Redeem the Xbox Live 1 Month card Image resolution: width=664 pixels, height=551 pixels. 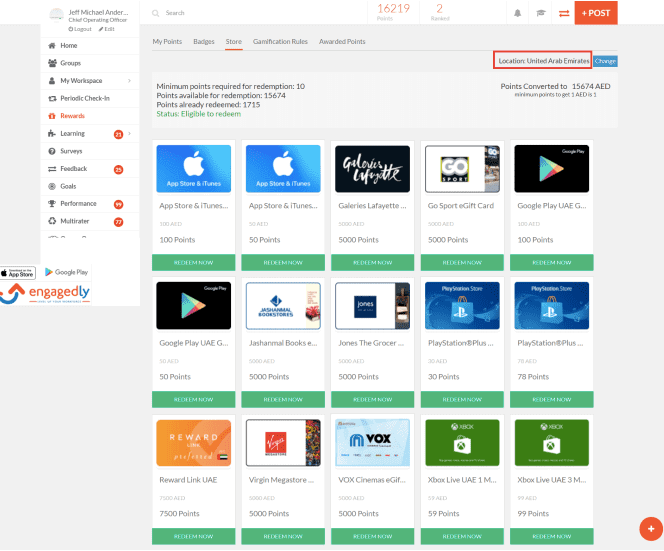(x=462, y=536)
